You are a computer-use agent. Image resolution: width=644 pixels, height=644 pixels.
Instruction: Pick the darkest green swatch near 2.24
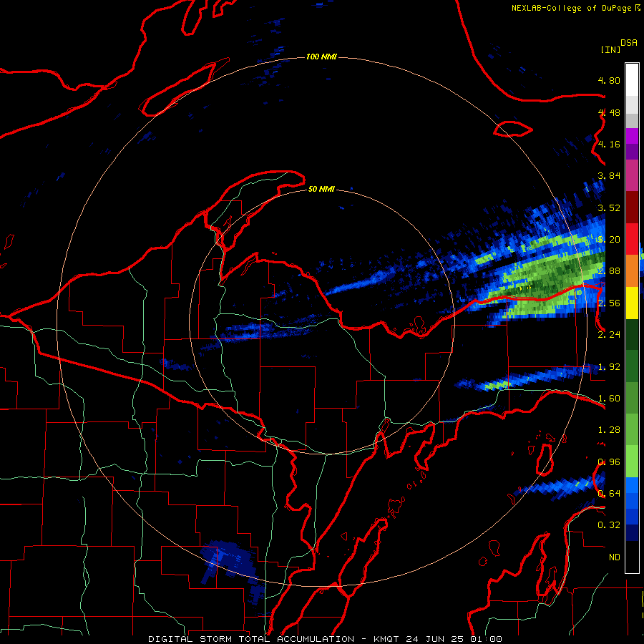pyautogui.click(x=632, y=335)
